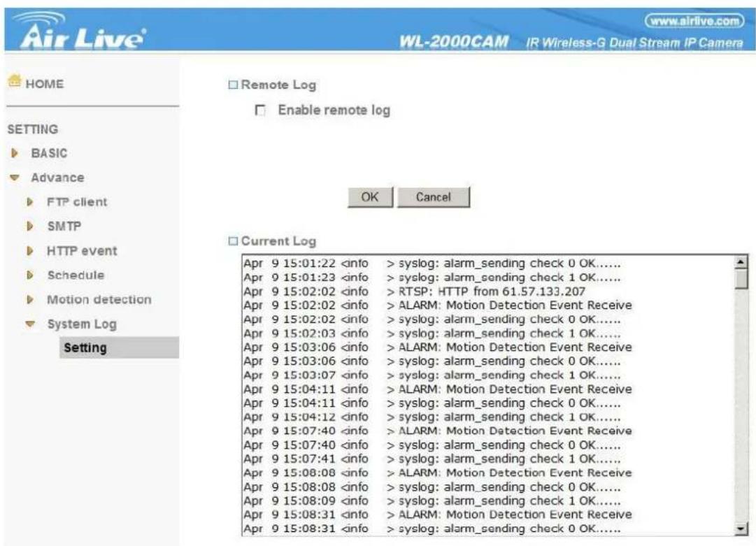Viewport: 756px width, 546px height.
Task: Open the HTTP event page
Action: point(82,250)
